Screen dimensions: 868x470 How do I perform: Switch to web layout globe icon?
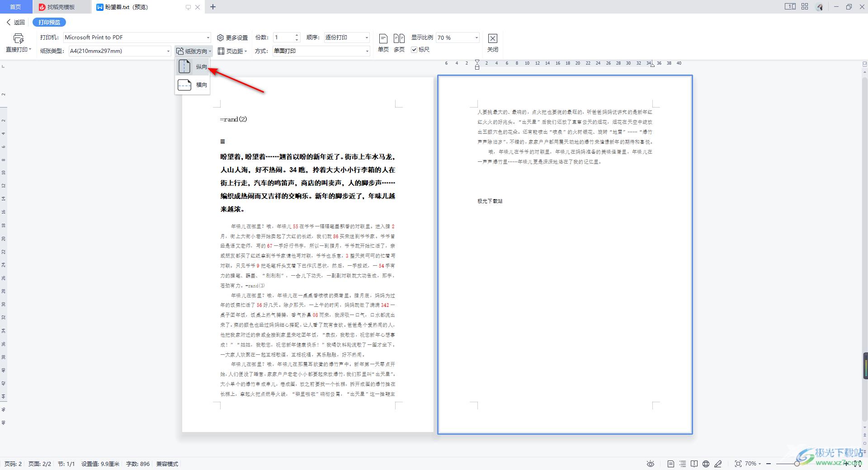(706, 464)
